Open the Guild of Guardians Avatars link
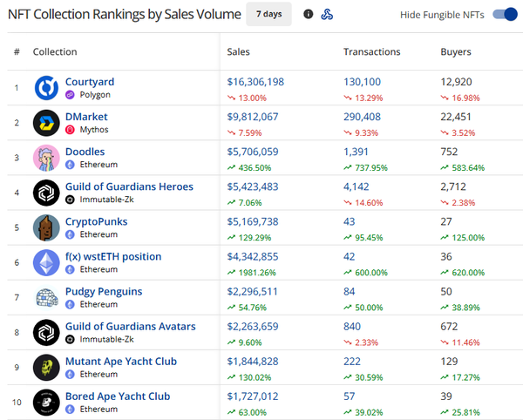 (131, 327)
